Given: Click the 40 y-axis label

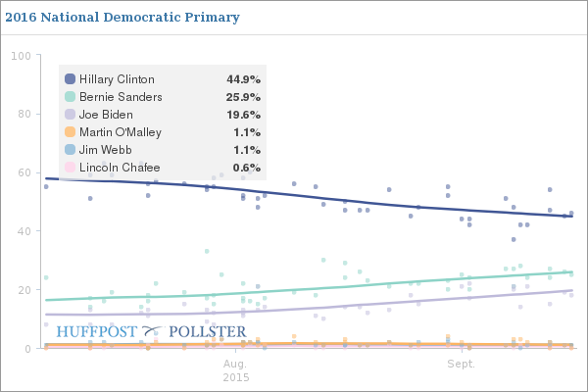Looking at the screenshot, I should tap(23, 231).
